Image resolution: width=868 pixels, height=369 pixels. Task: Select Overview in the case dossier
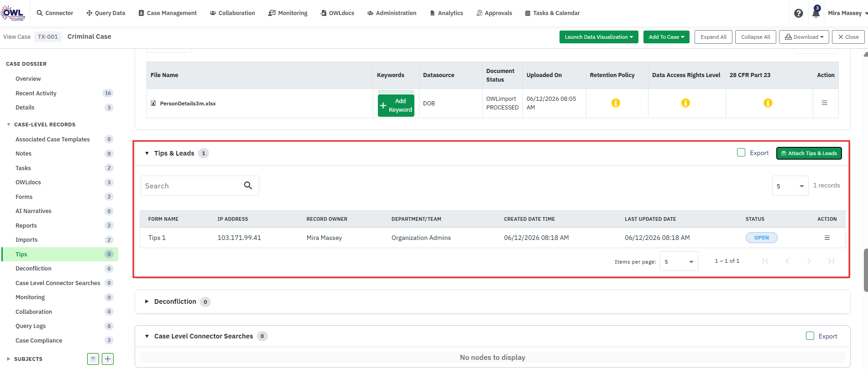coord(28,79)
